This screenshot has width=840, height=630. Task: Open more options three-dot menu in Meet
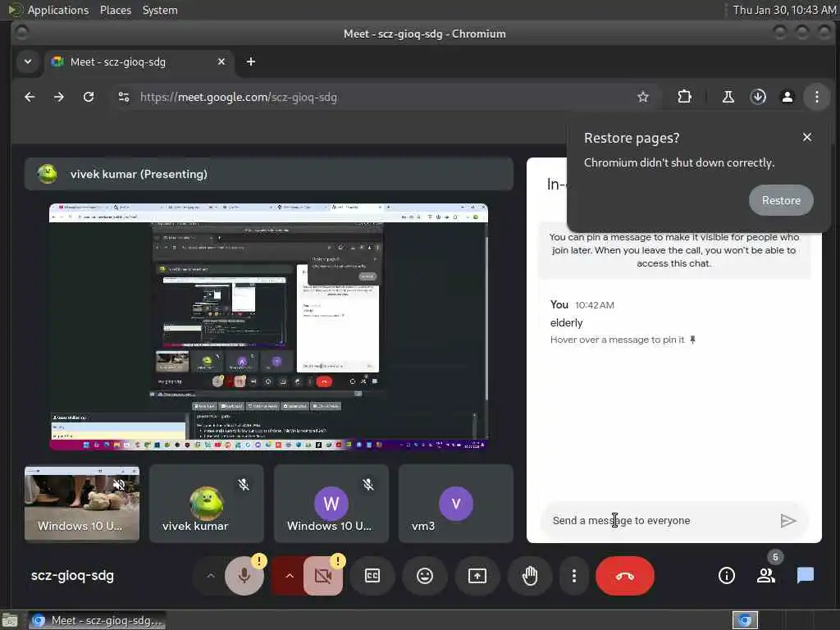[x=573, y=576]
